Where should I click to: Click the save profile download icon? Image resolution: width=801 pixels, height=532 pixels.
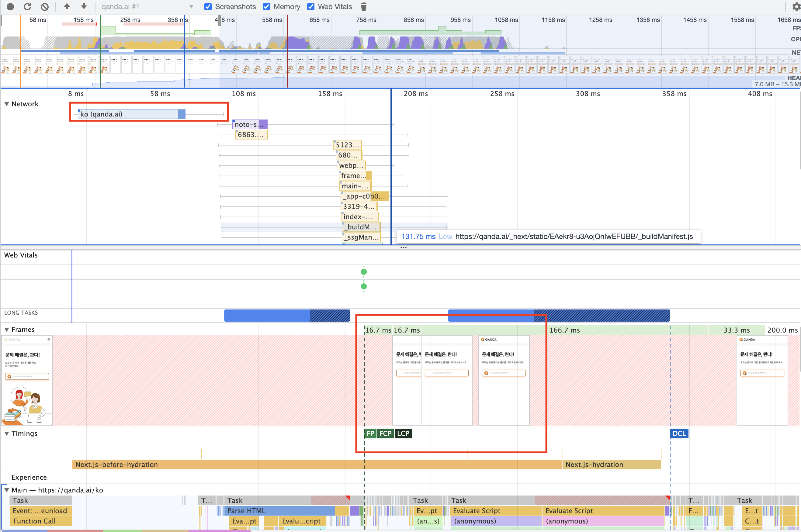pyautogui.click(x=84, y=6)
